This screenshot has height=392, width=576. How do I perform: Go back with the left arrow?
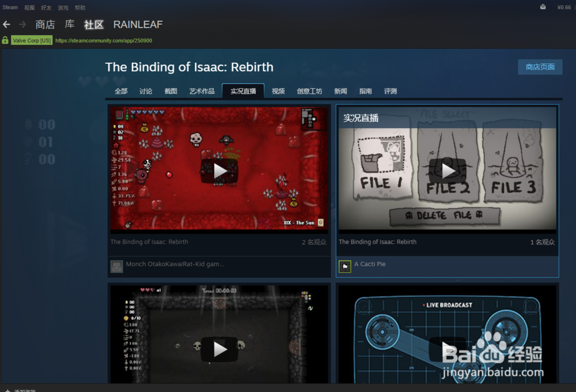[x=6, y=25]
